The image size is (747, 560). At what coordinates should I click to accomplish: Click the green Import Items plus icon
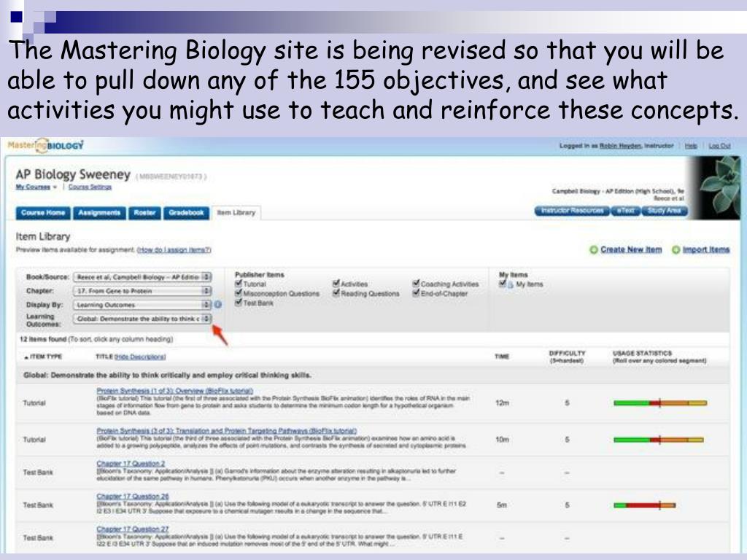[676, 249]
